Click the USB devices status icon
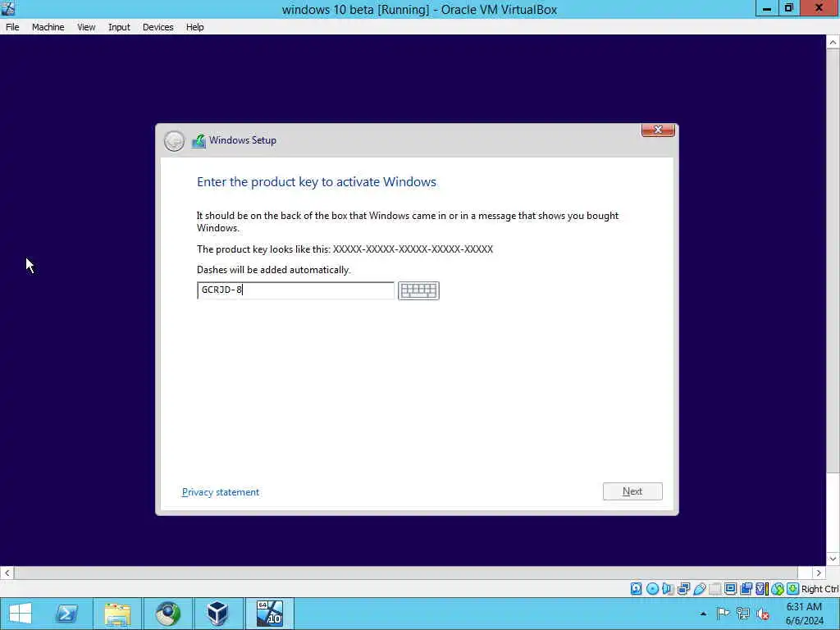The height and width of the screenshot is (630, 840). pos(700,589)
